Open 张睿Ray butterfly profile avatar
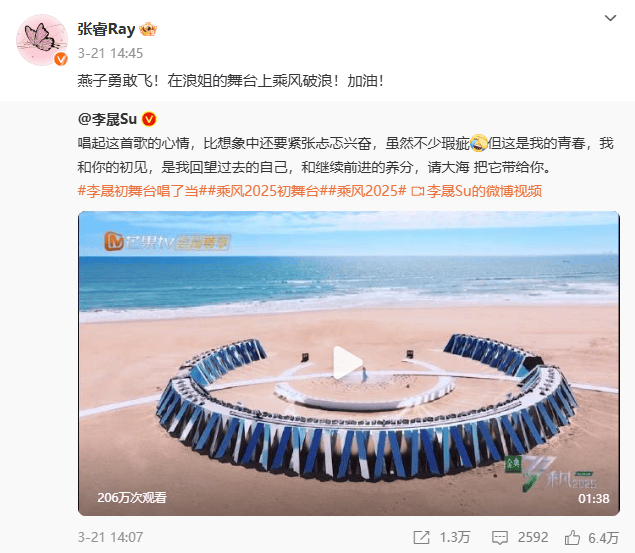The image size is (635, 553). click(42, 40)
